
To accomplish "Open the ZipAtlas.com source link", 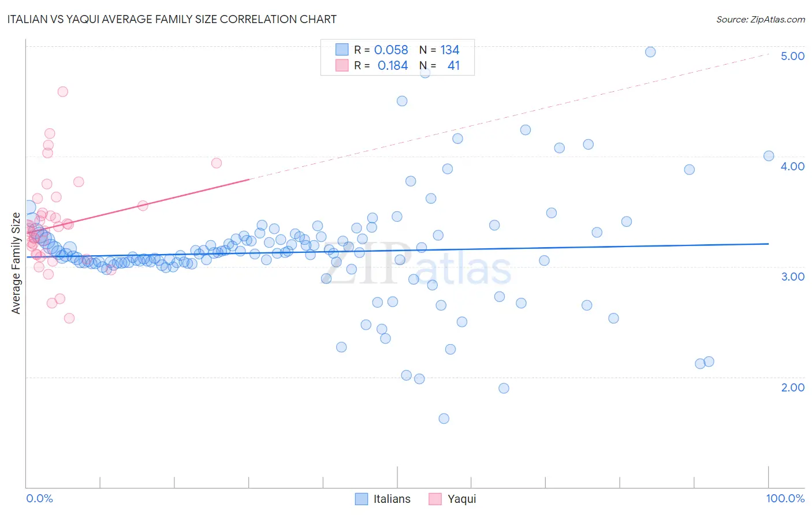I will click(x=761, y=19).
